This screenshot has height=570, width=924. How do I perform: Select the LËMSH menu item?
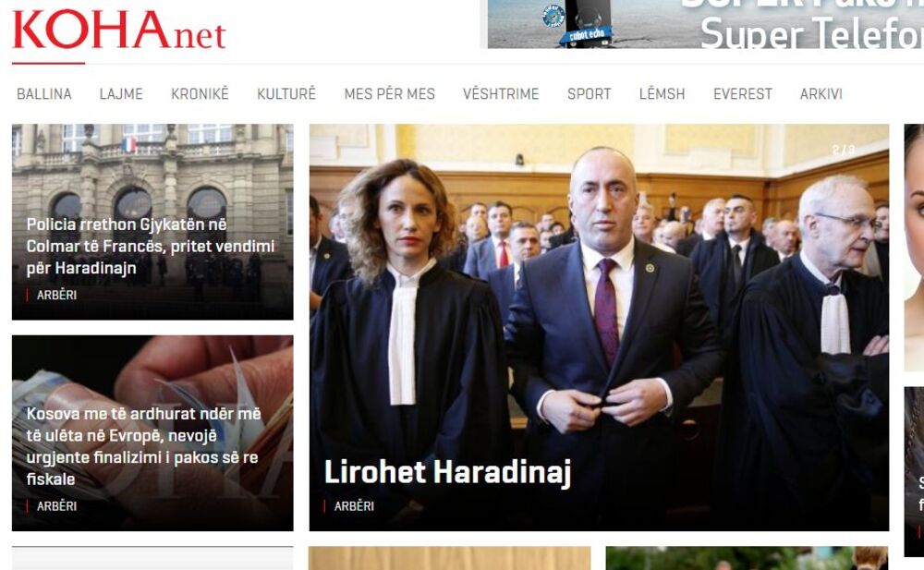[663, 93]
